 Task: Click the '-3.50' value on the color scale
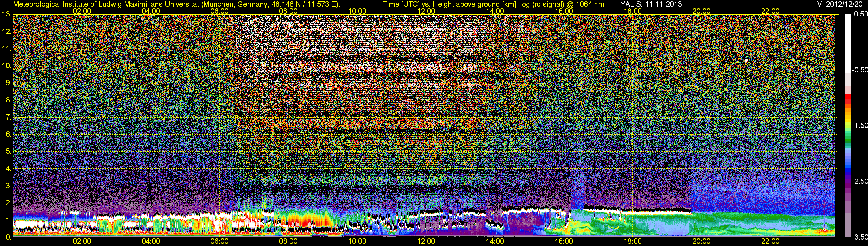[860, 237]
